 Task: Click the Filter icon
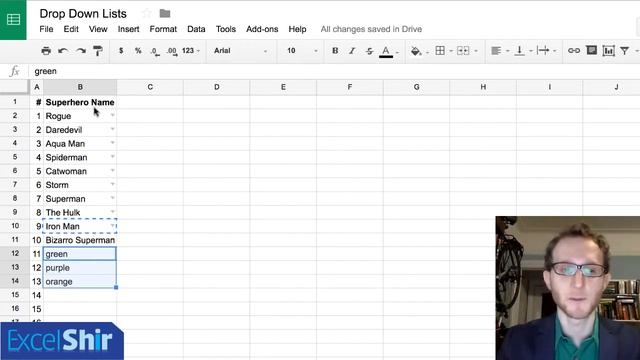pos(624,51)
